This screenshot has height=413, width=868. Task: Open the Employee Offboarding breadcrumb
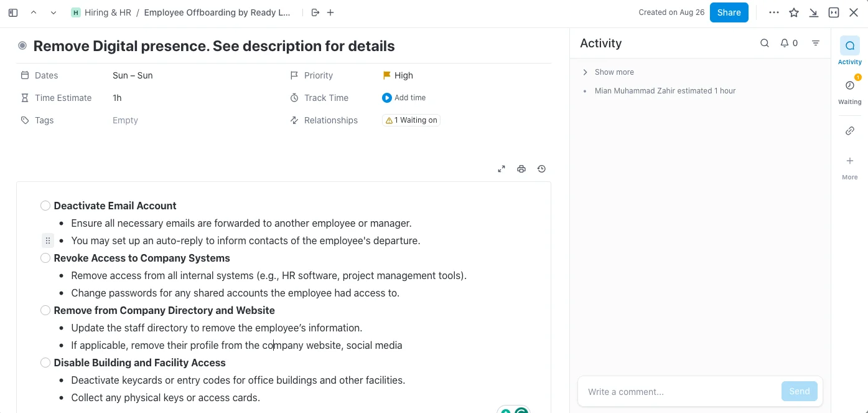point(217,12)
